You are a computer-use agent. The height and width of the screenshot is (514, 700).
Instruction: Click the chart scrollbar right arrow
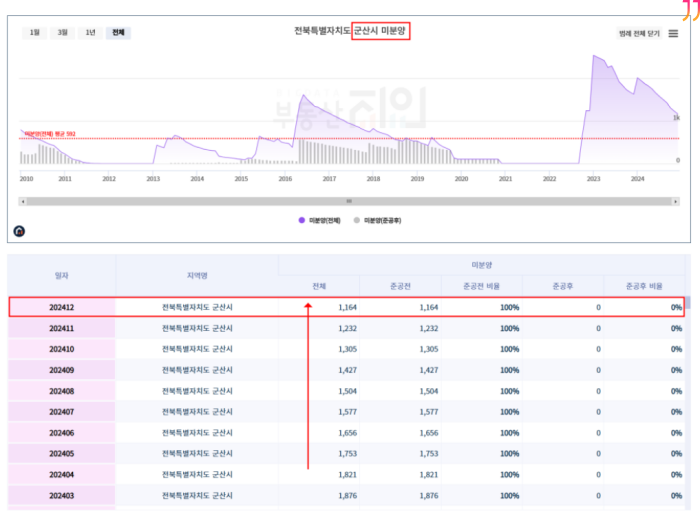(x=675, y=201)
